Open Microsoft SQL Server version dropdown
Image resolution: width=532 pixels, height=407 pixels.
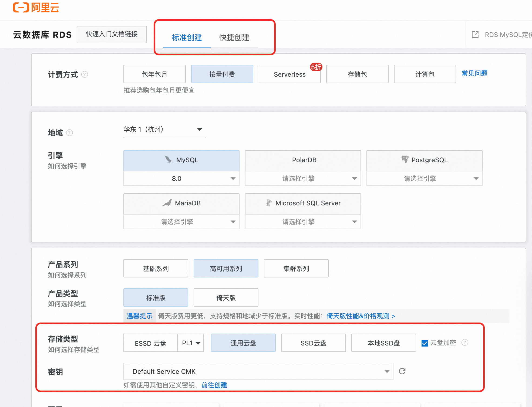pos(303,222)
